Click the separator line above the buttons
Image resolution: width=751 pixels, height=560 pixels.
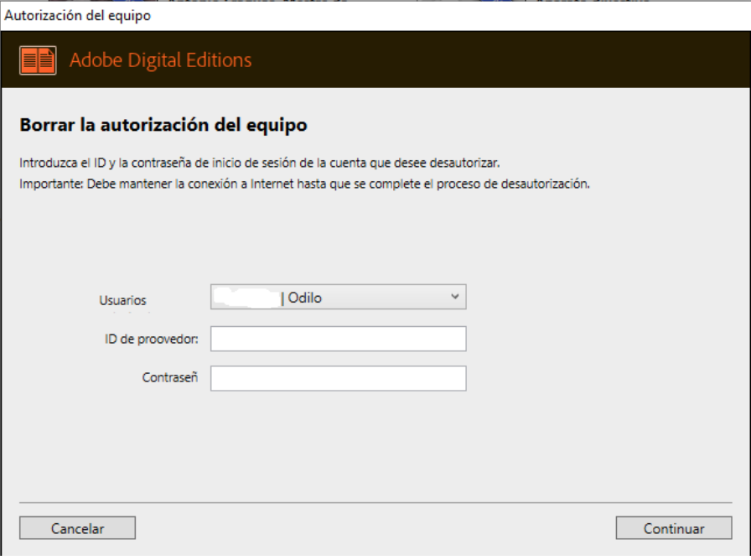point(375,503)
